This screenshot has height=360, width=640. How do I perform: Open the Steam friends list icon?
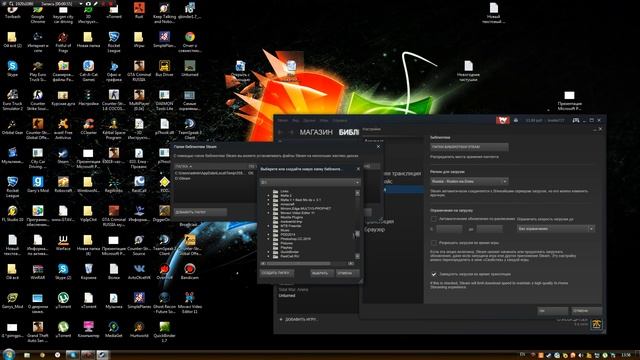516,120
